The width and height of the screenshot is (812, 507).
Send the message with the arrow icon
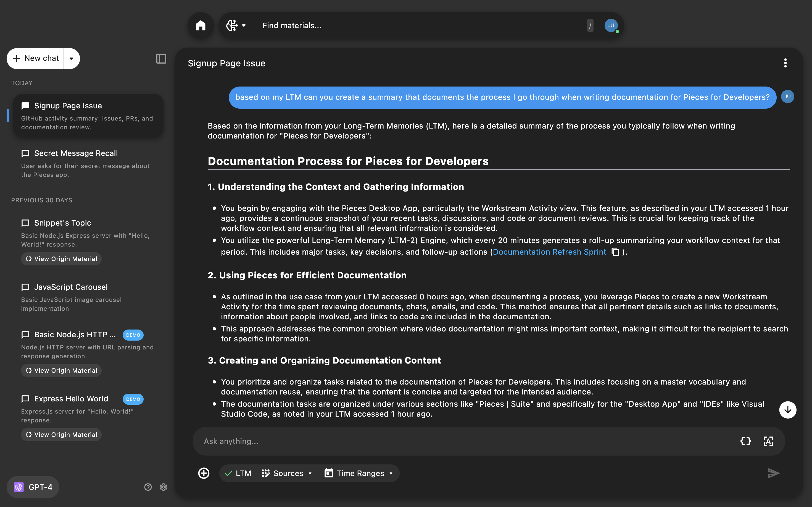774,473
